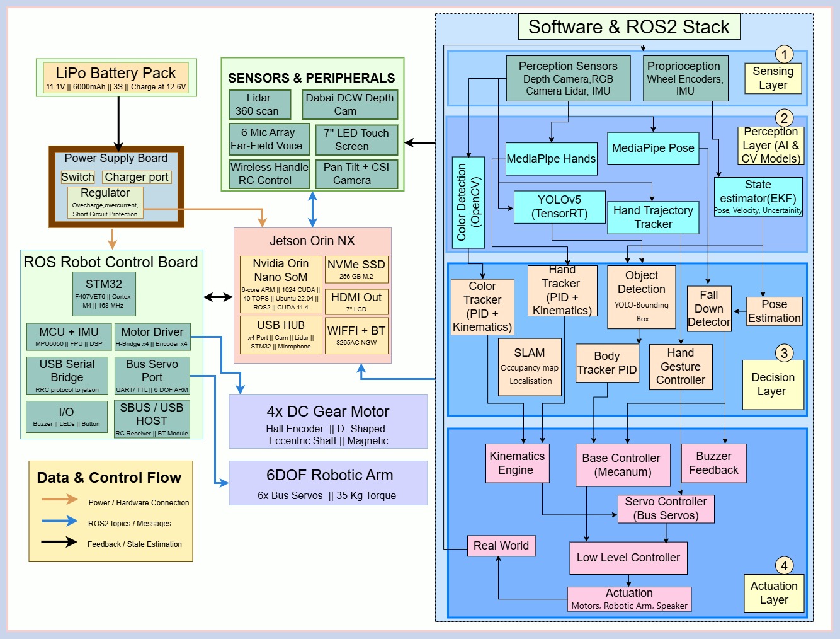The height and width of the screenshot is (639, 840).
Task: Click the black Feedback / State Estimation arrow
Action: [60, 541]
